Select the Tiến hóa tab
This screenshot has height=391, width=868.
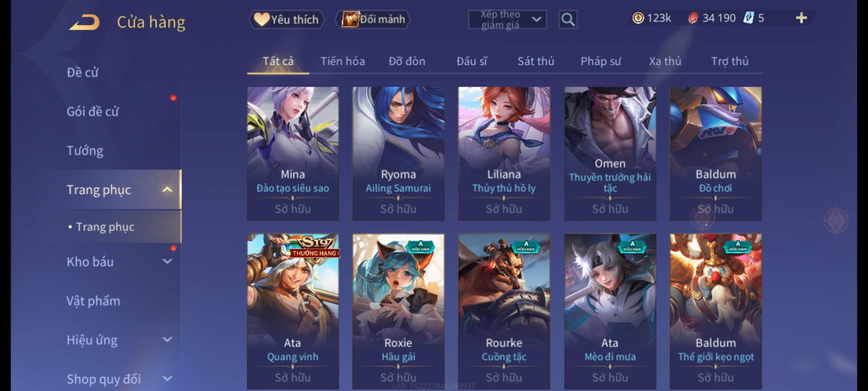(x=342, y=61)
